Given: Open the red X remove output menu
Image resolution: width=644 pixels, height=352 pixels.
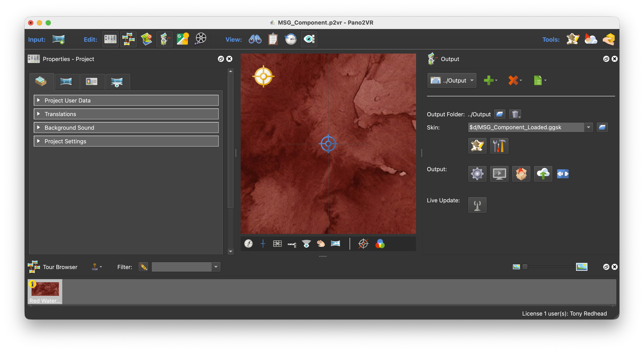Looking at the screenshot, I should click(515, 80).
